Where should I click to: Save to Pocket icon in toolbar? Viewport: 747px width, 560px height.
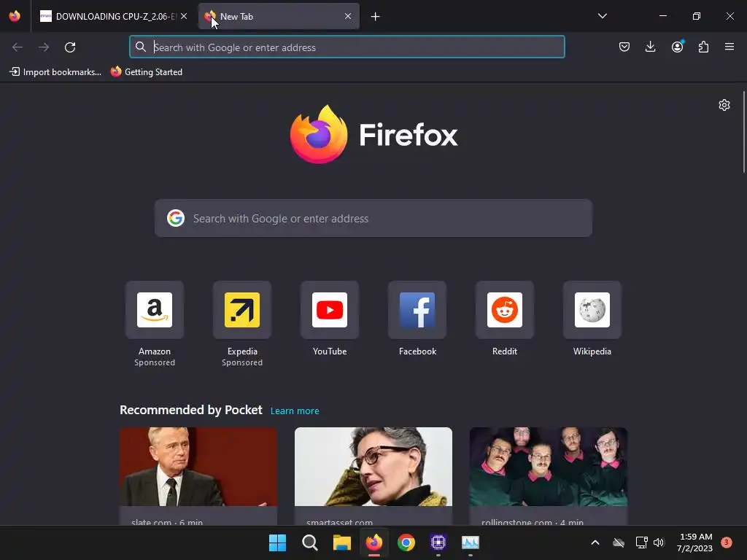(x=624, y=47)
